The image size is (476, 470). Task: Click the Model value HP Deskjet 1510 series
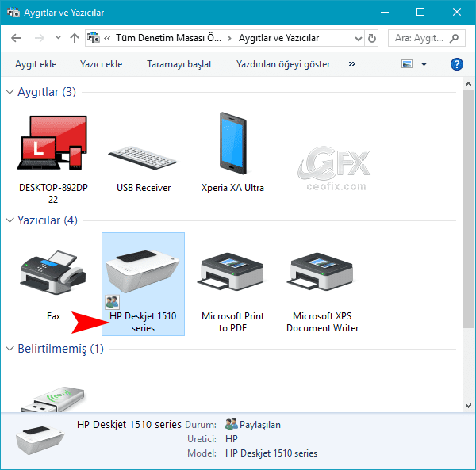[271, 453]
